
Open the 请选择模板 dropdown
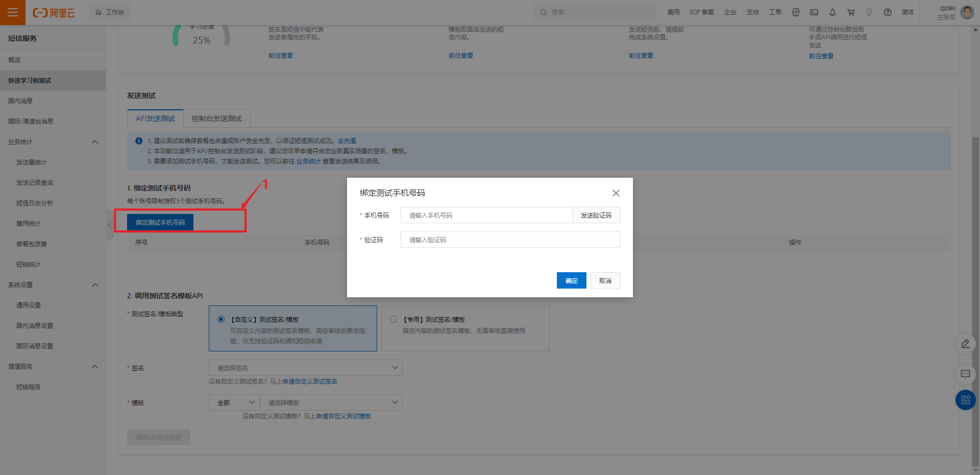[331, 402]
